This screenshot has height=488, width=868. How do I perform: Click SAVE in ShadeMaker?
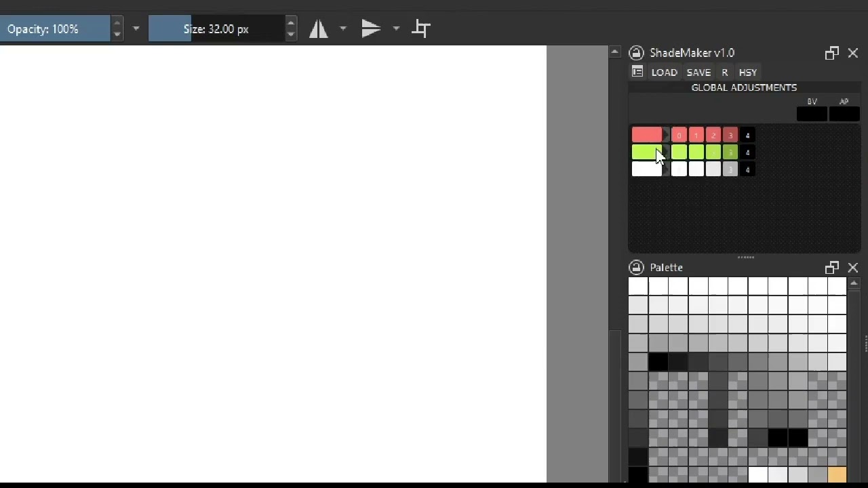click(698, 73)
